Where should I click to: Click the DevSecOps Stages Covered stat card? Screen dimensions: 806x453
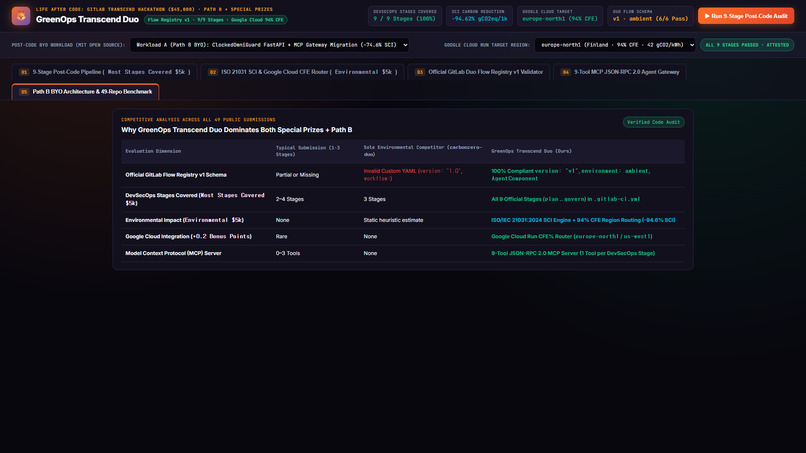coord(405,15)
